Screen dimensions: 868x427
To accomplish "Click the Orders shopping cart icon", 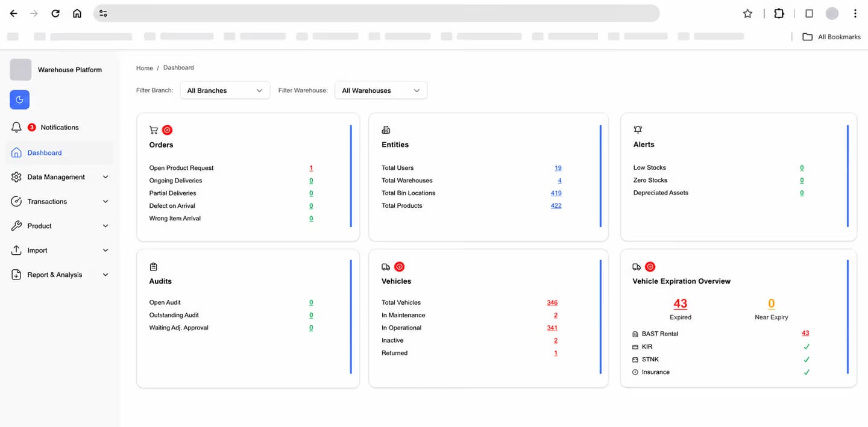I will click(154, 129).
